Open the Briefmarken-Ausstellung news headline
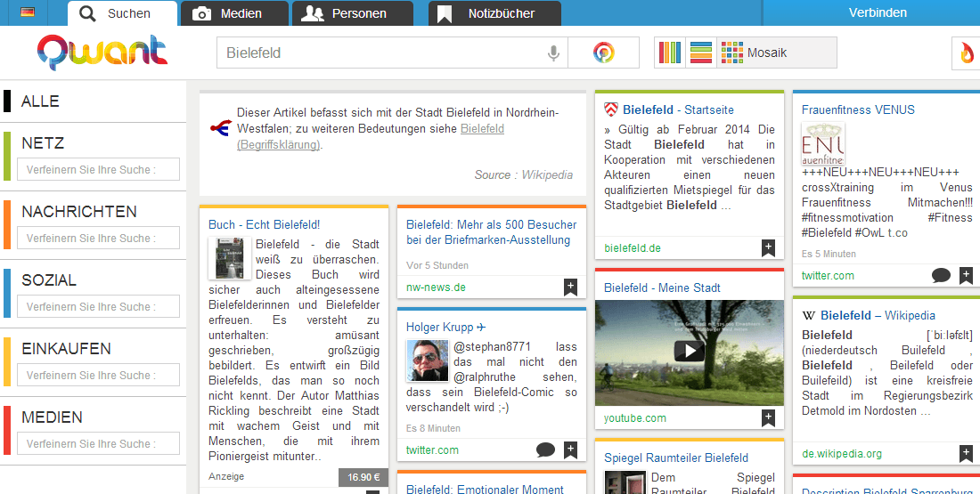980x494 pixels. [491, 232]
